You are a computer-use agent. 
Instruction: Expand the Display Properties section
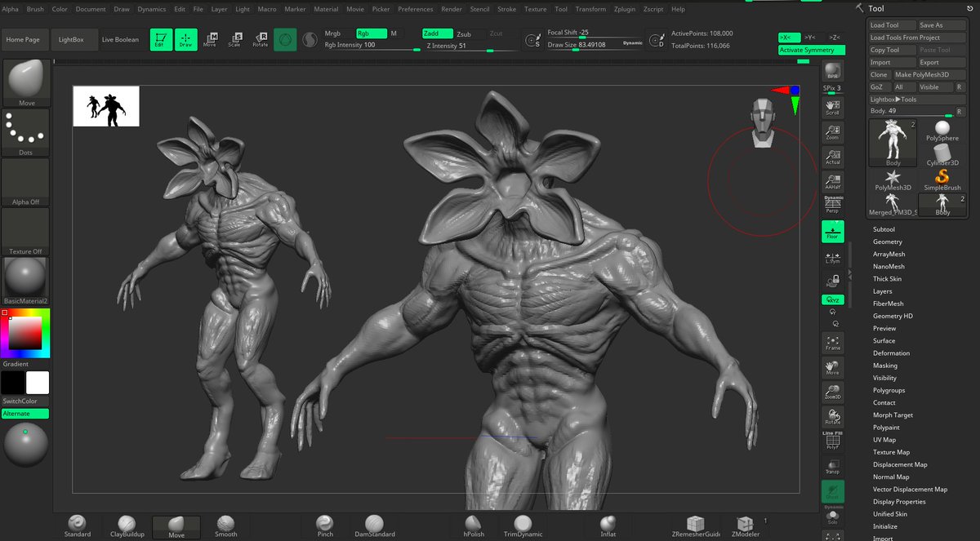tap(899, 502)
